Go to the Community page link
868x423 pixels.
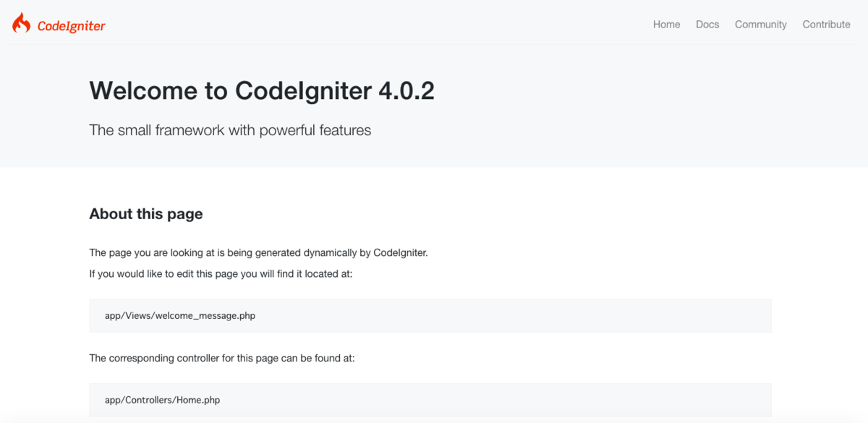tap(761, 25)
